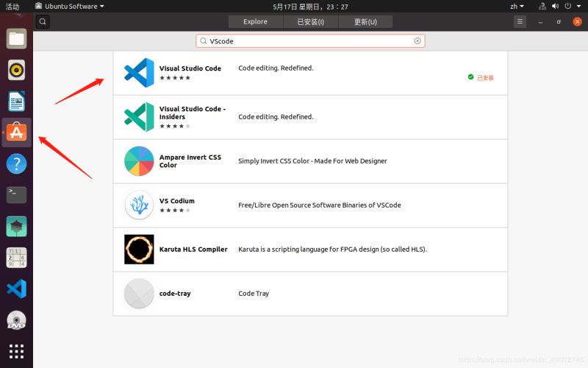Open LibreOffice Writer from the dock

(16, 101)
